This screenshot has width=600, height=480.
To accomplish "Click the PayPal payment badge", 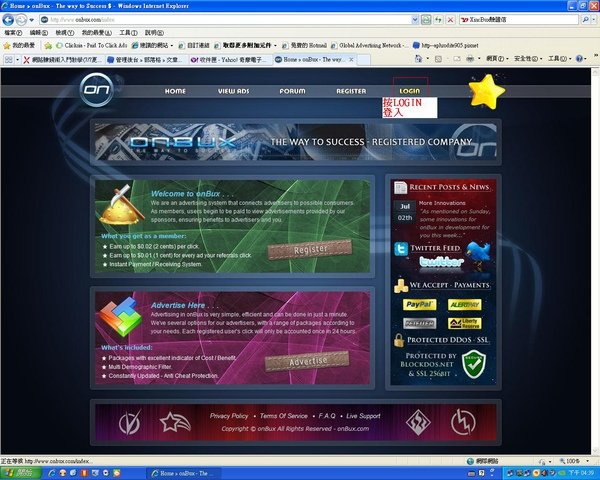I will pos(419,305).
